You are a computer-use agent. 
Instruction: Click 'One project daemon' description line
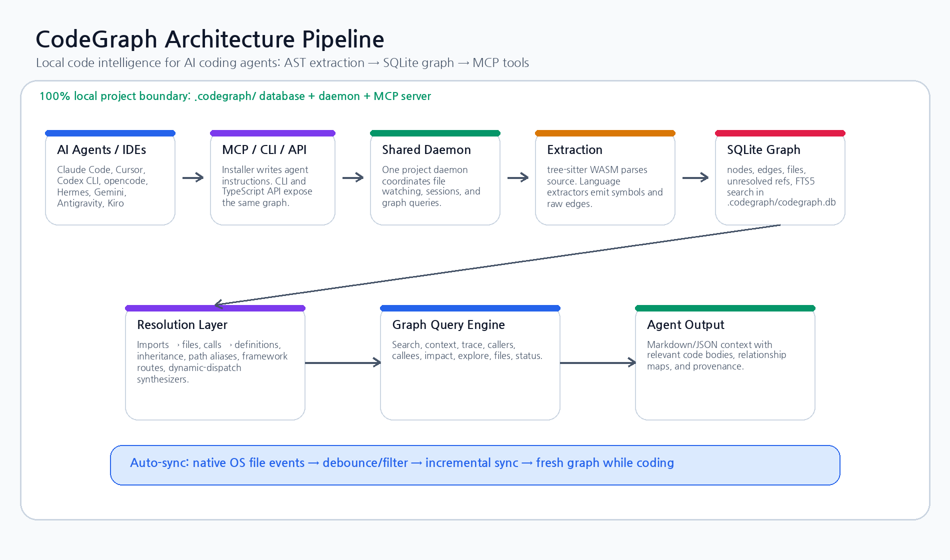pyautogui.click(x=425, y=170)
